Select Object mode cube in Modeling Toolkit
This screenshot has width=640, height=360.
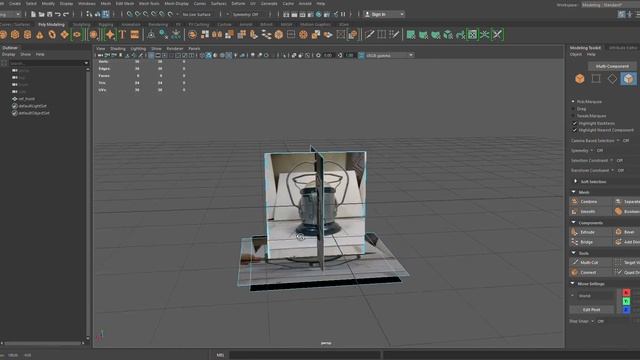[580, 79]
